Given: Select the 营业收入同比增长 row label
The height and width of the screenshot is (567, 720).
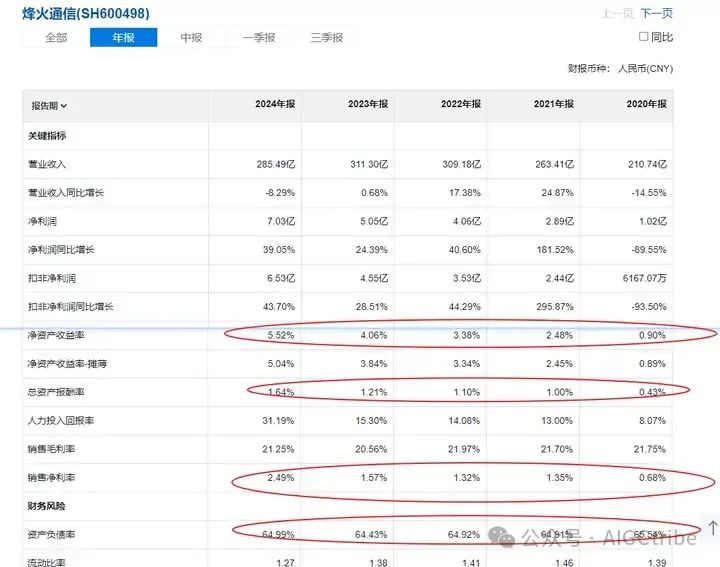Looking at the screenshot, I should point(66,193).
